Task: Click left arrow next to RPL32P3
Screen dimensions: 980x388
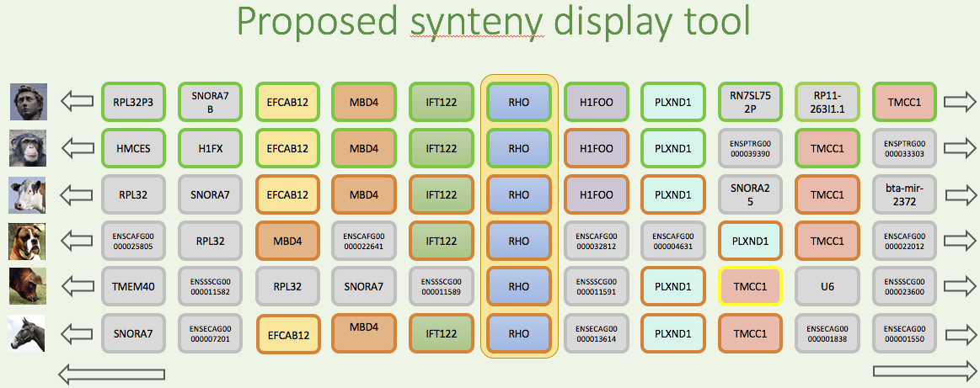Action: tap(77, 102)
